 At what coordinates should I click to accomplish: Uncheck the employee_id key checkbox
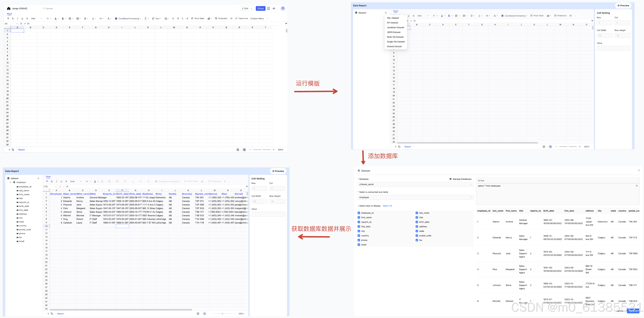[359, 213]
